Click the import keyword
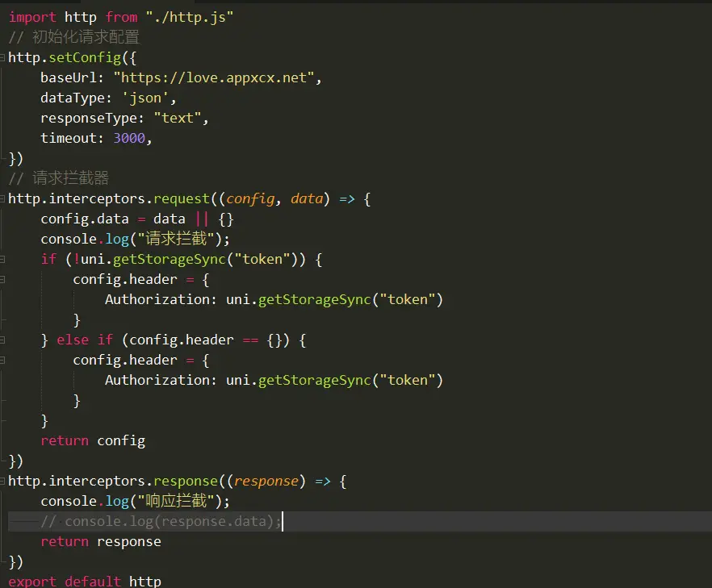This screenshot has width=712, height=588. (32, 17)
